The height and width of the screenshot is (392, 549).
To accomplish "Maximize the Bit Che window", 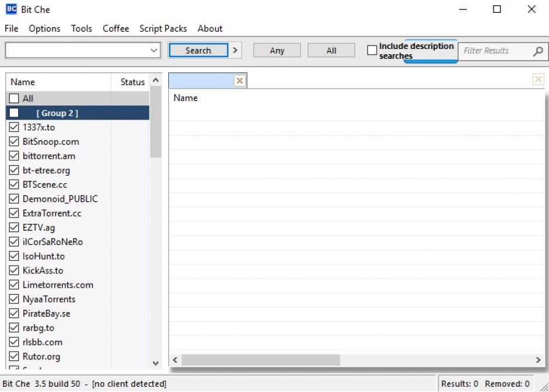I will (497, 9).
